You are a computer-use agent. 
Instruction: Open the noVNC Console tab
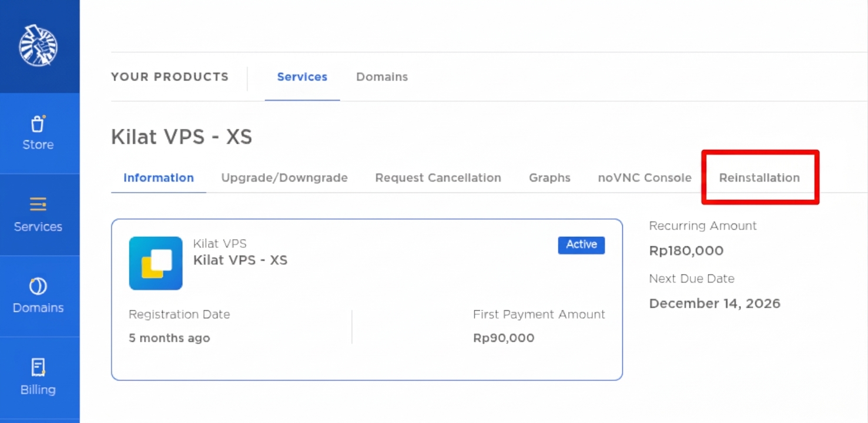coord(645,177)
